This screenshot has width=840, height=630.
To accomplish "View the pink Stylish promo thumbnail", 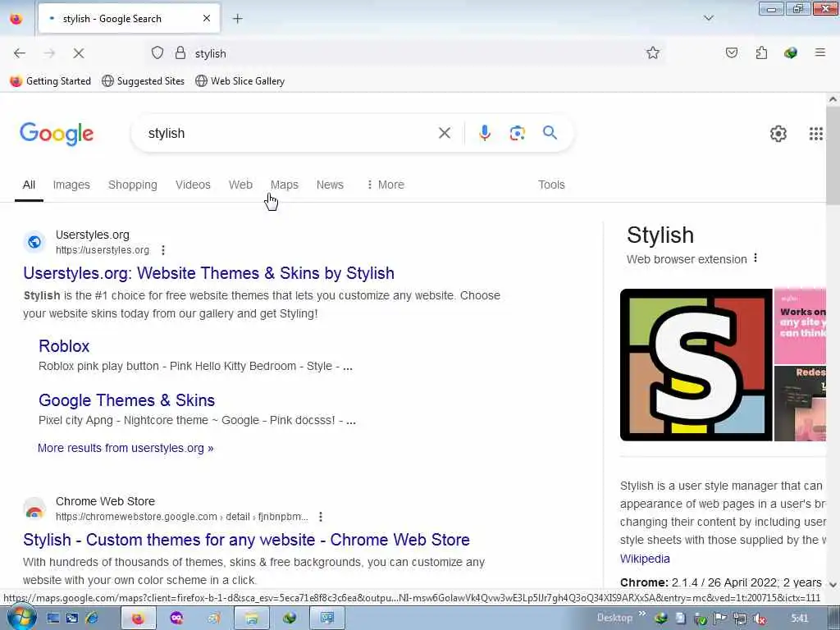I will pos(800,326).
